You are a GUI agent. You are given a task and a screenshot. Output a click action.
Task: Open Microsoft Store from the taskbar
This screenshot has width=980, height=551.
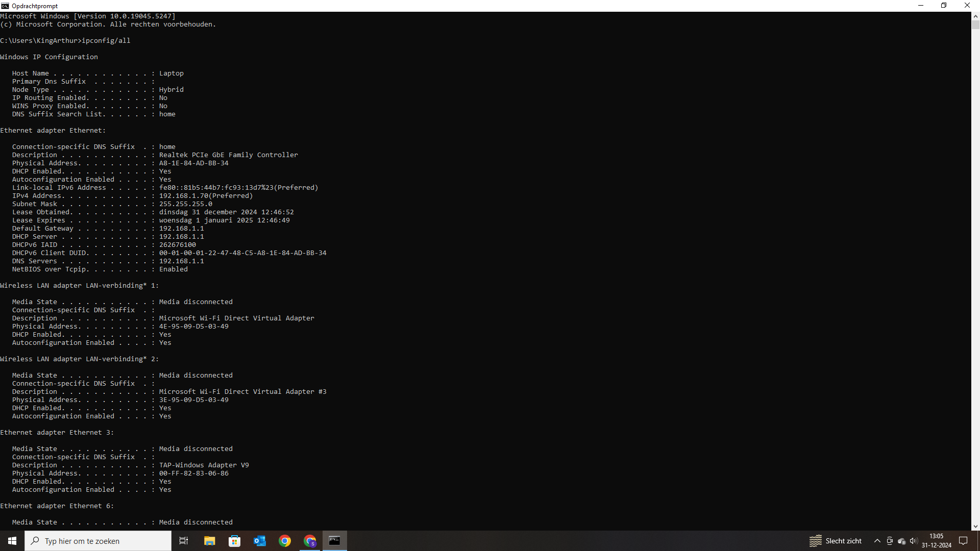[234, 541]
